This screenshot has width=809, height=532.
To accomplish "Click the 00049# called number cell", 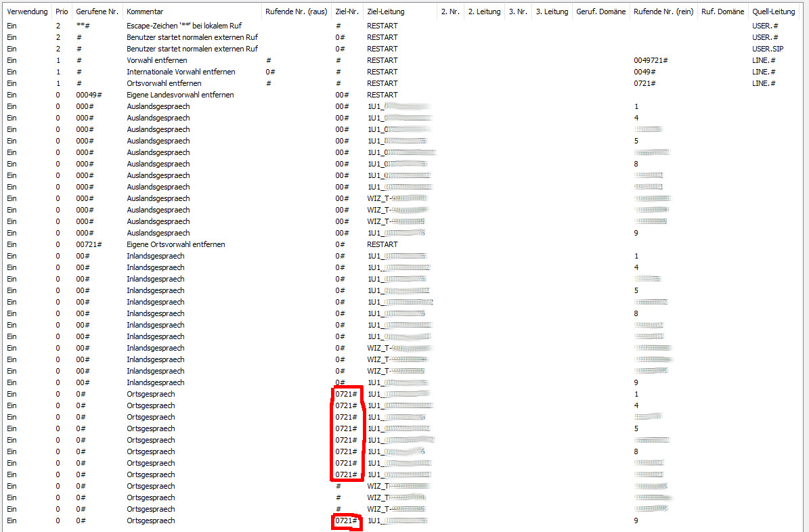I will click(89, 95).
